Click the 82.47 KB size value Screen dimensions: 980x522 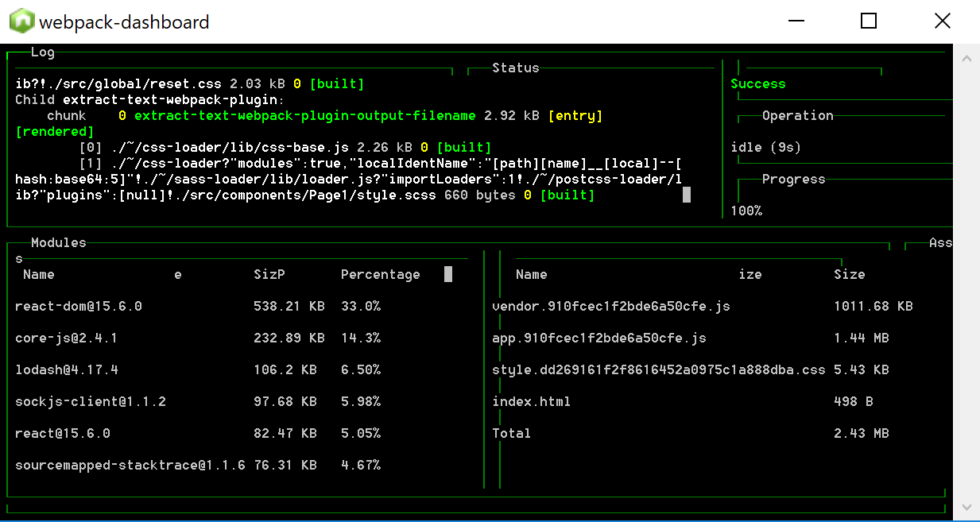(285, 434)
